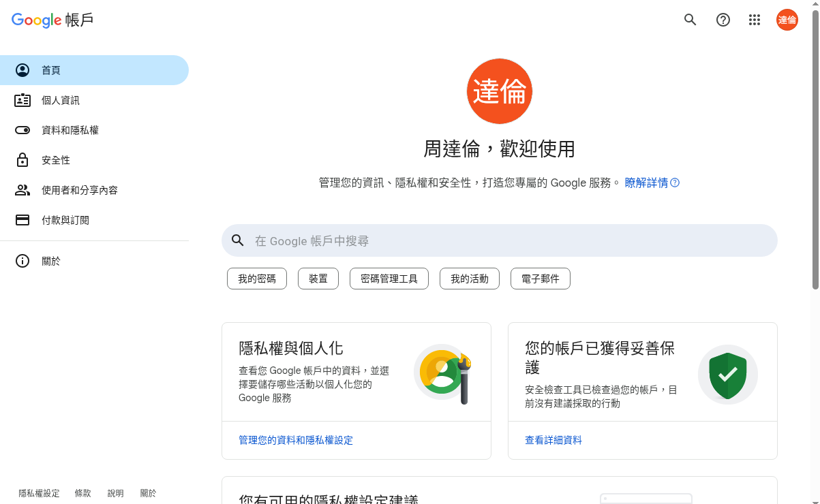Focus the 在 Google 帳戶中搜尋 search field
The image size is (820, 504).
click(500, 240)
